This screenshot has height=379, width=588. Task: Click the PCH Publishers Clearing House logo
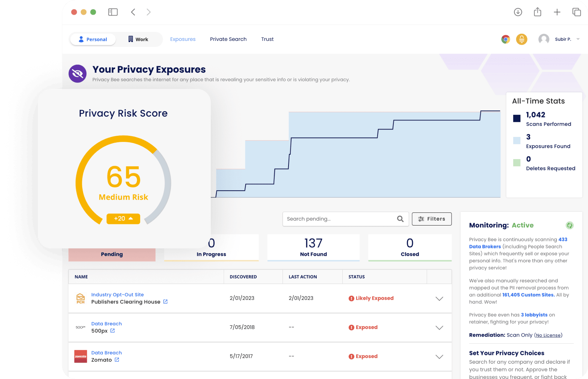(80, 298)
